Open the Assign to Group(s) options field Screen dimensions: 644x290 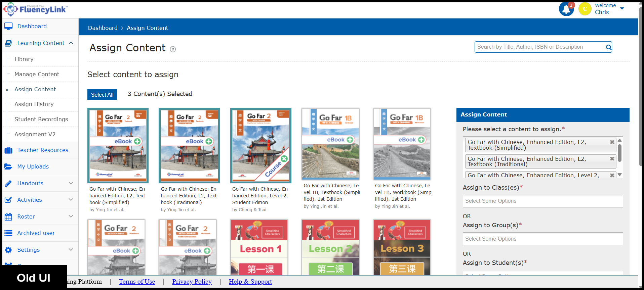[x=543, y=239]
